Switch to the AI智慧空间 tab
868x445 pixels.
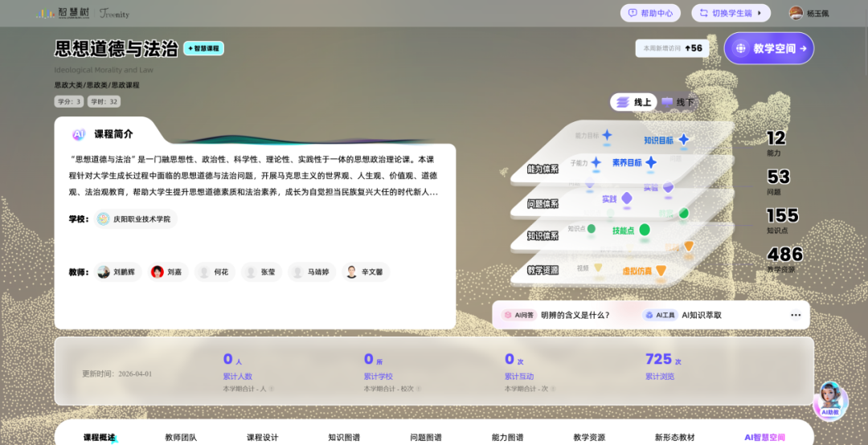tap(764, 437)
